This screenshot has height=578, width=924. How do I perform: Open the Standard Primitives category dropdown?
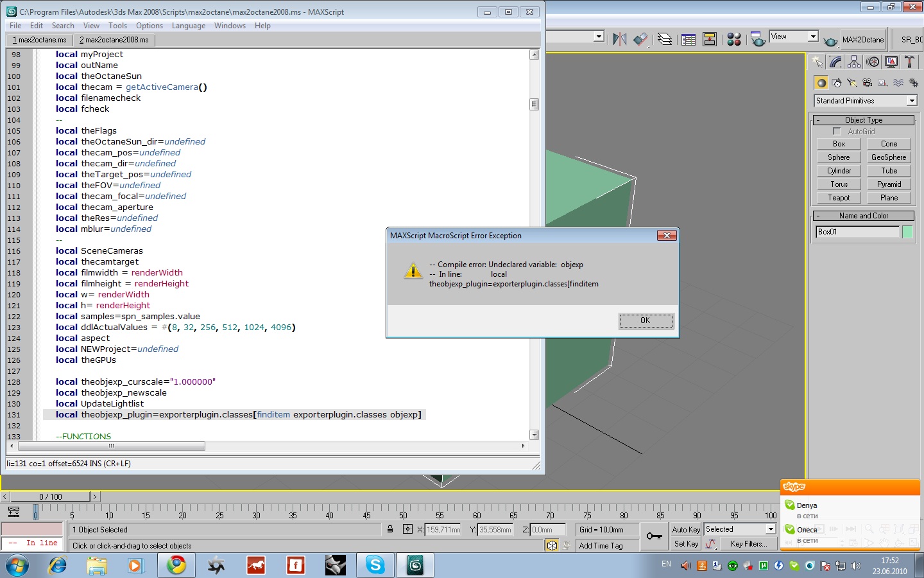coord(866,101)
